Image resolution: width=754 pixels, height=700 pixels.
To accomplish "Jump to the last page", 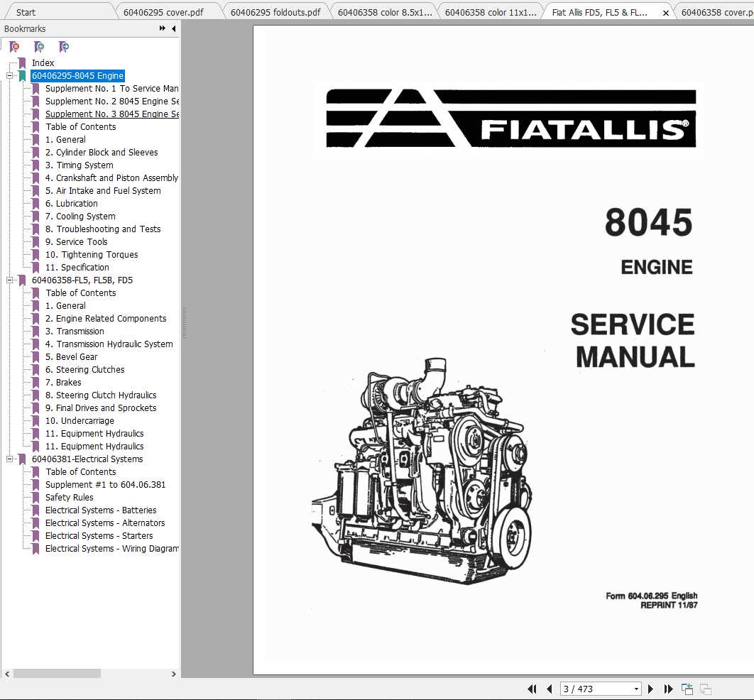I will pyautogui.click(x=668, y=689).
